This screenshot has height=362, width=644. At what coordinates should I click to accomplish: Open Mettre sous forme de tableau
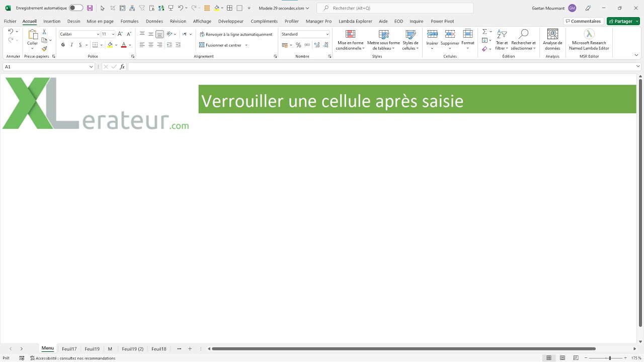[x=383, y=40]
